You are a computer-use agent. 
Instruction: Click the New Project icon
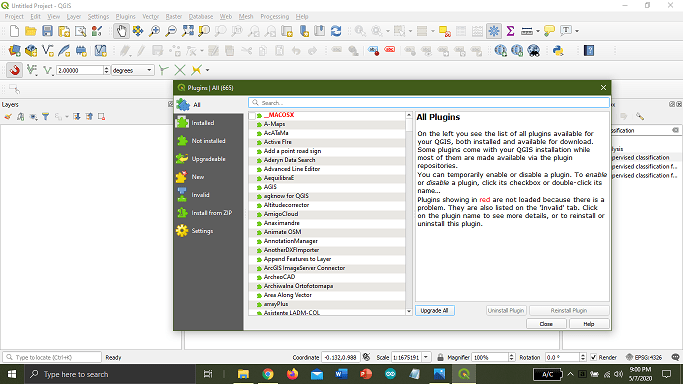coord(14,31)
